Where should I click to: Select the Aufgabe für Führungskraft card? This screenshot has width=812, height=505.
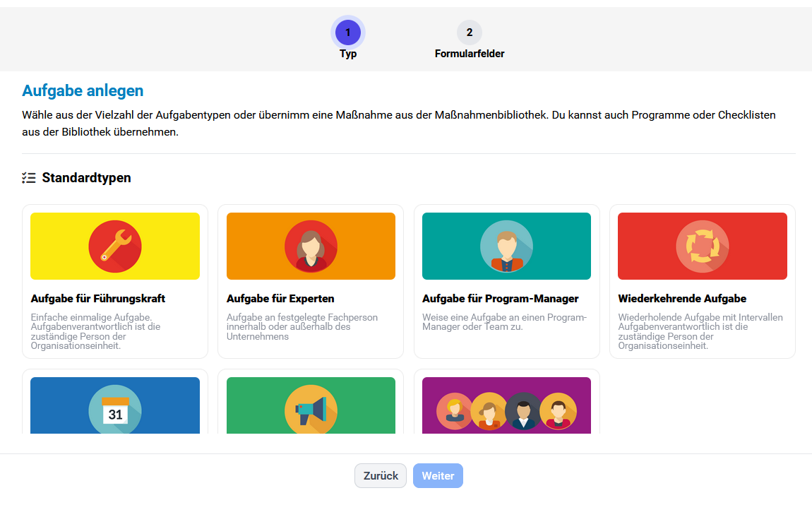pyautogui.click(x=114, y=281)
